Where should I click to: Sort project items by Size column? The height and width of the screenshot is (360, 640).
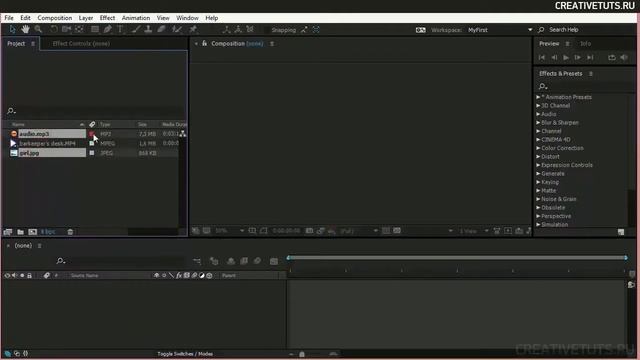tap(142, 124)
